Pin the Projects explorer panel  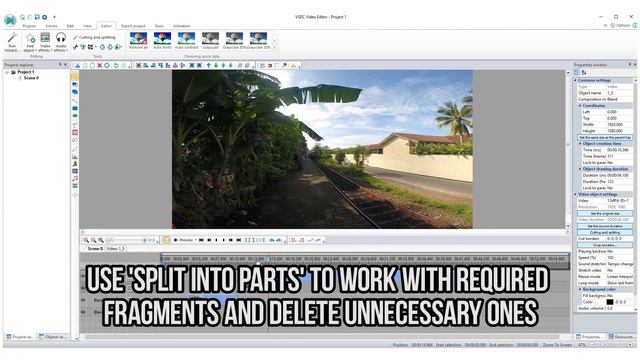(60, 64)
